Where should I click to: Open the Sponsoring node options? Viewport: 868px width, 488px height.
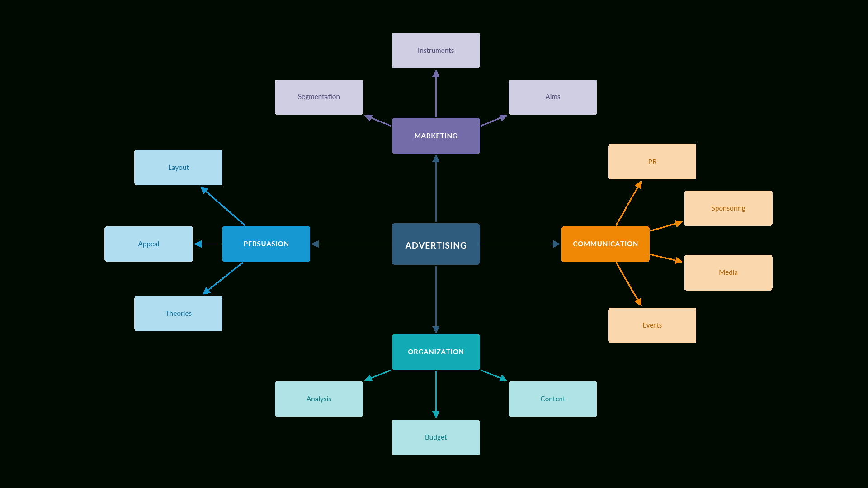pyautogui.click(x=728, y=208)
